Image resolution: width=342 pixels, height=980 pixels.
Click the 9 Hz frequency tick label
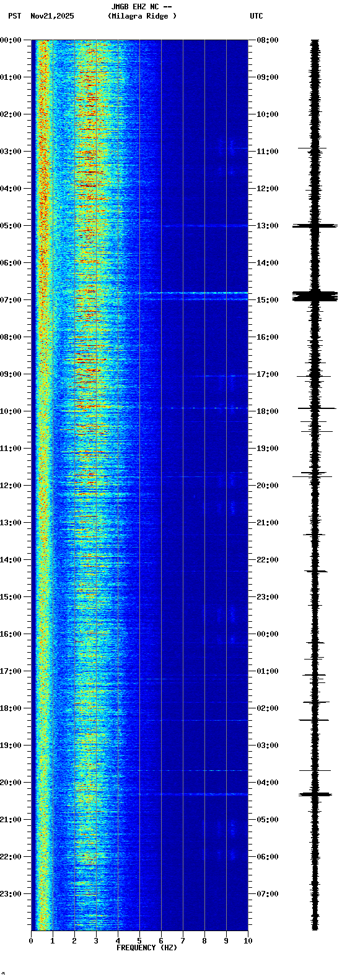[x=226, y=941]
